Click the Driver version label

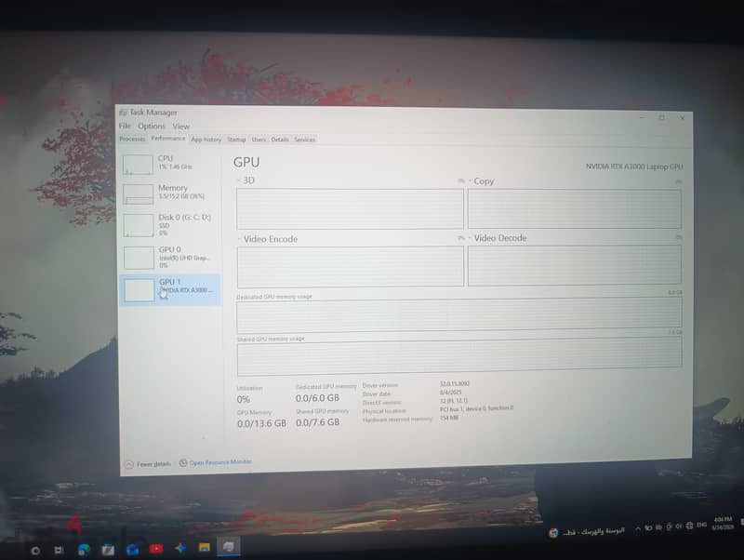[x=380, y=386]
